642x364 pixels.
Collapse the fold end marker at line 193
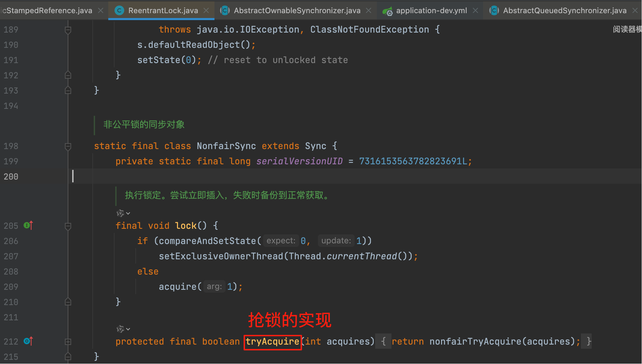[x=68, y=90]
